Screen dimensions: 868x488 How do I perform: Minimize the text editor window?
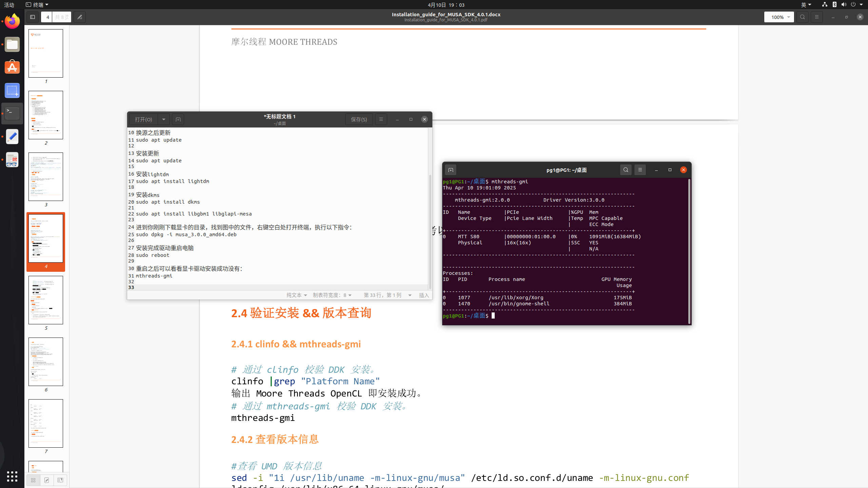click(x=397, y=119)
